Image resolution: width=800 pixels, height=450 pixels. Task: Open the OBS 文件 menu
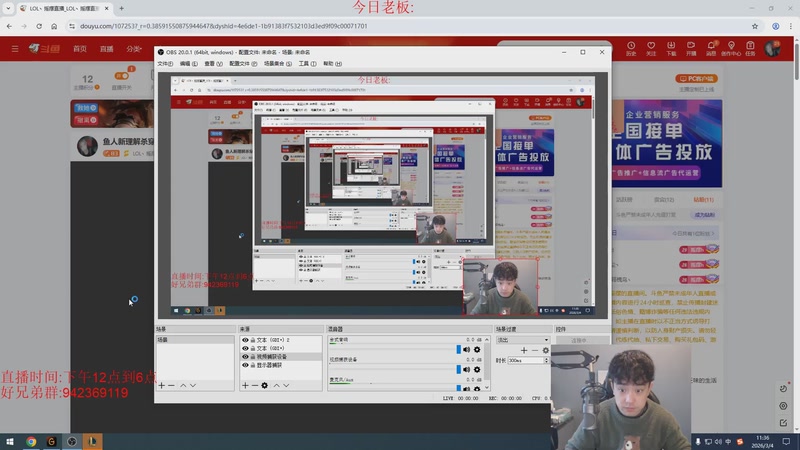pyautogui.click(x=165, y=64)
